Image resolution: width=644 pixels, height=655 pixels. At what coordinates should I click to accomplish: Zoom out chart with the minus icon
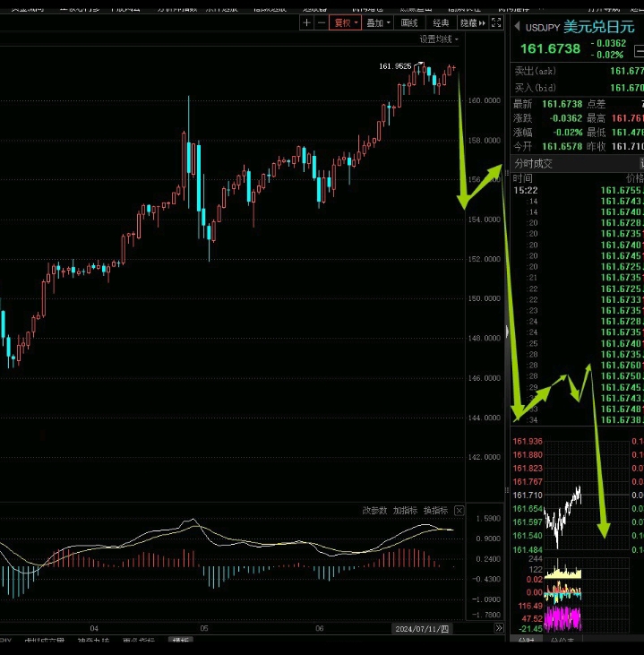(x=322, y=23)
